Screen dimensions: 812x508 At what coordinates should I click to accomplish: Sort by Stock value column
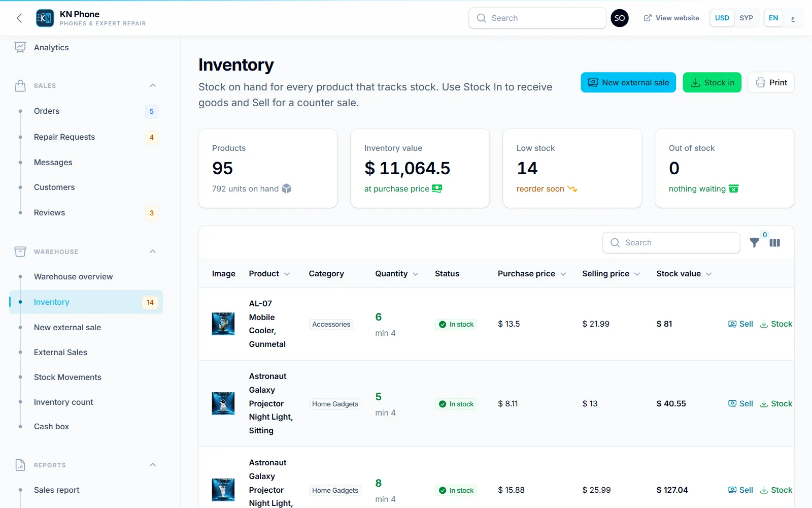pos(684,274)
